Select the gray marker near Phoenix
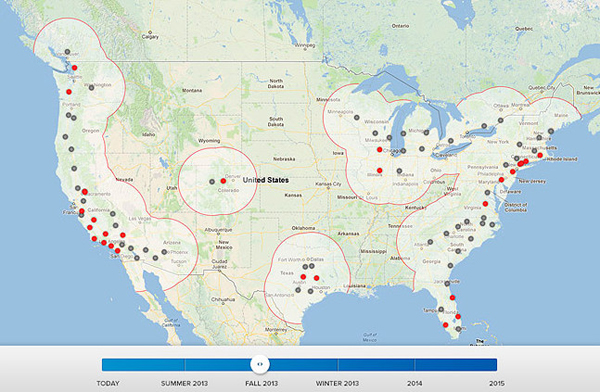The image size is (600, 392). (164, 252)
